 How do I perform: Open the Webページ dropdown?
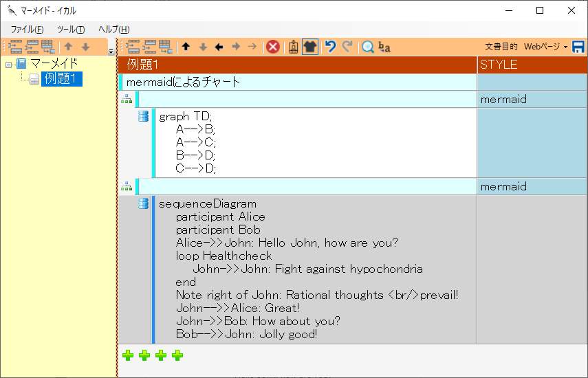click(x=546, y=47)
